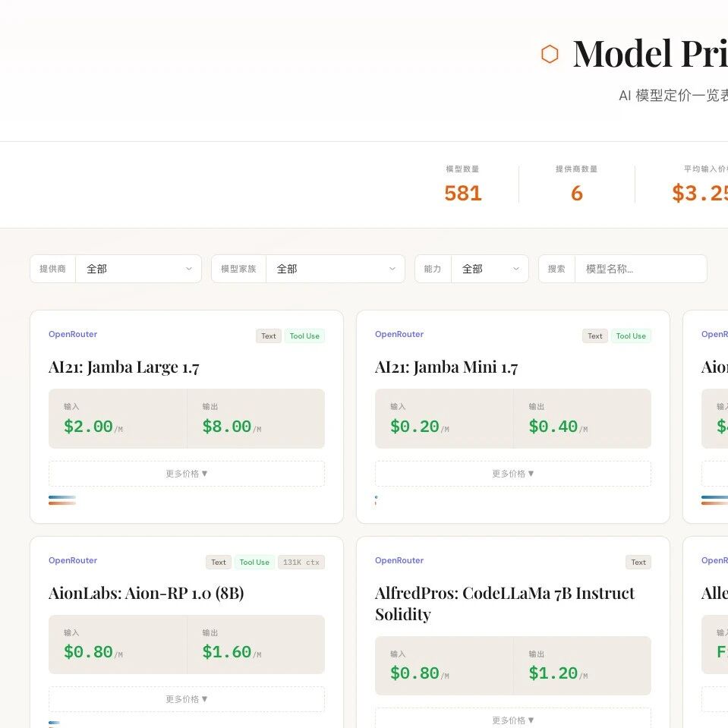
Task: Click OpenRouter link on Jamba Large 1.7 card
Action: [73, 334]
